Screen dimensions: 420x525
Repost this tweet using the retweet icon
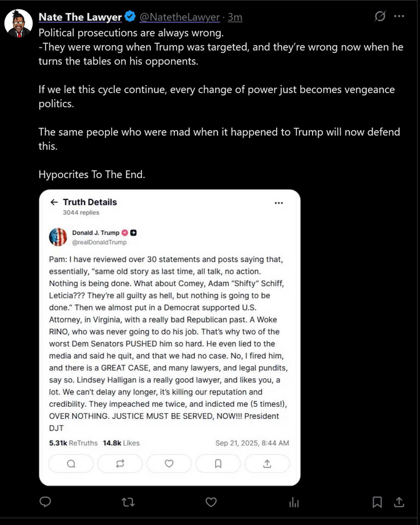pyautogui.click(x=127, y=502)
